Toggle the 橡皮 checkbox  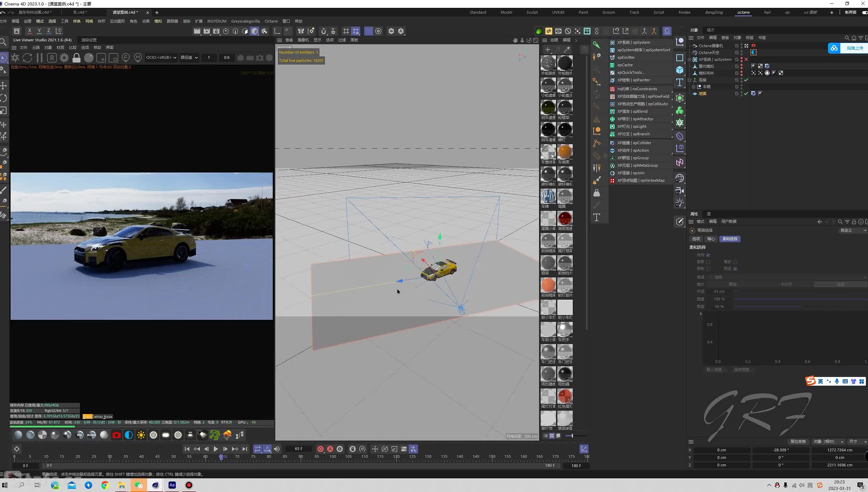(735, 262)
